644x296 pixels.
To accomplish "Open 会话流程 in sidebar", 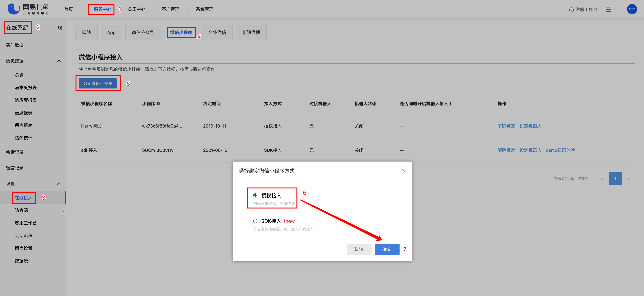I will pos(23,236).
